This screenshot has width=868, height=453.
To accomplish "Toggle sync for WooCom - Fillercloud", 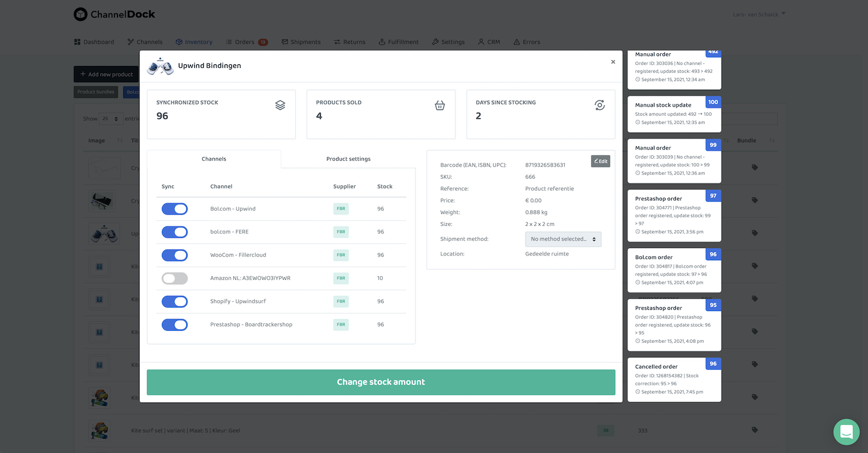I will coord(175,255).
